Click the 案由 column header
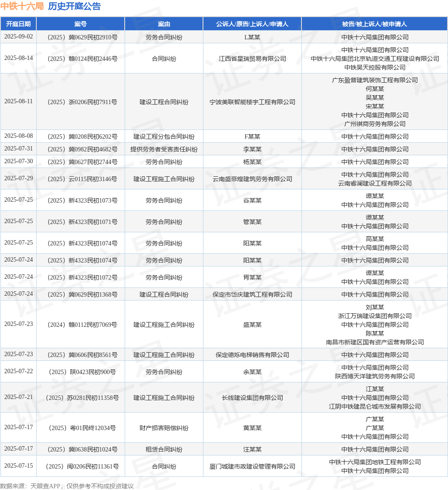448x490 pixels. tap(164, 24)
